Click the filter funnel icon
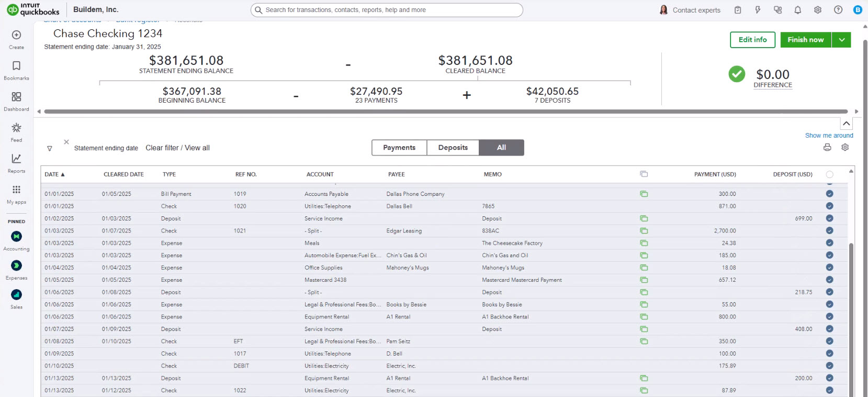This screenshot has width=868, height=397. coord(50,149)
